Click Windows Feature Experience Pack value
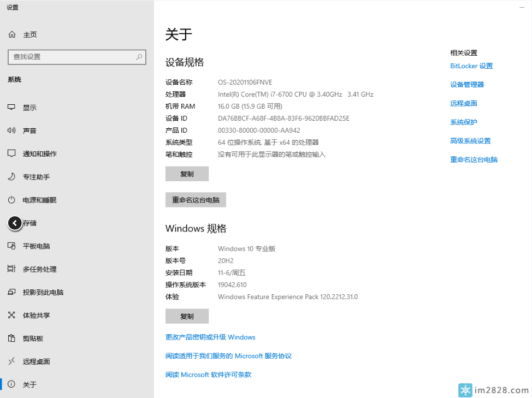532x398 pixels. (288, 296)
